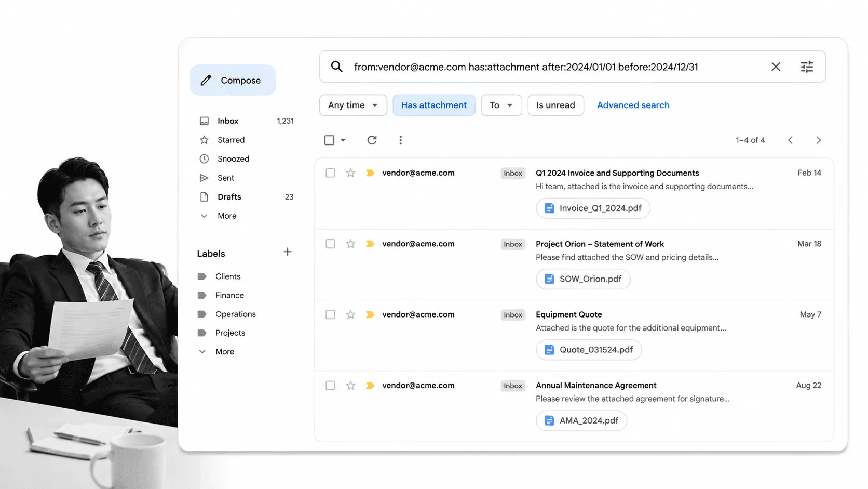Open Q1 2024 Invoice and Supporting Documents email
This screenshot has width=868, height=489.
(x=617, y=173)
